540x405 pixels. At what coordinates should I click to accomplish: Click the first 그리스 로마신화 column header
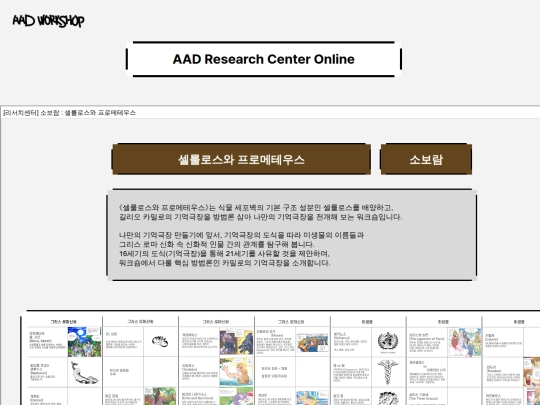click(64, 322)
